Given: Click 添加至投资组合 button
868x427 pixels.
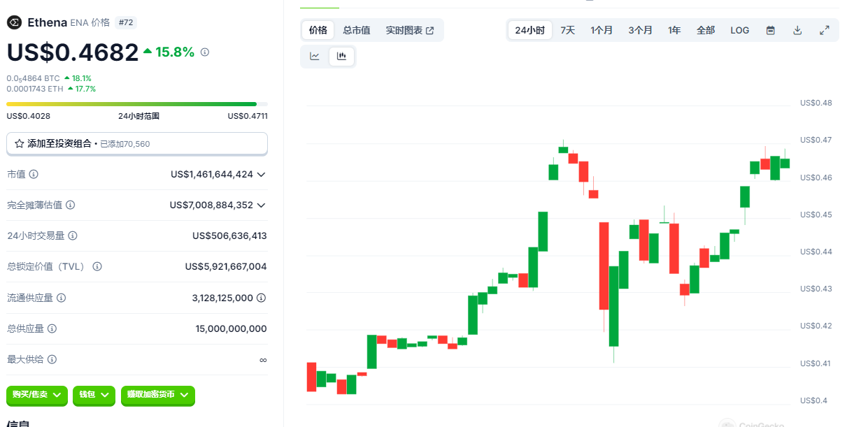Looking at the screenshot, I should (x=137, y=143).
